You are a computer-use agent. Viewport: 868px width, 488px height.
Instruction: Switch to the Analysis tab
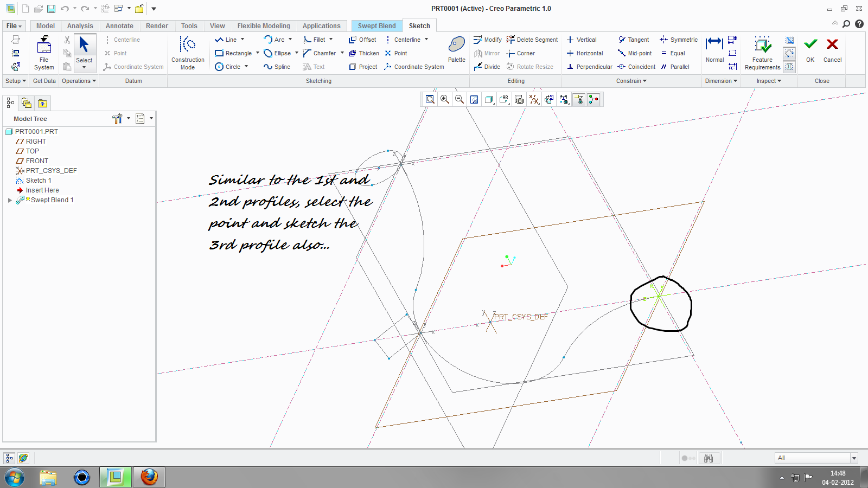point(80,26)
